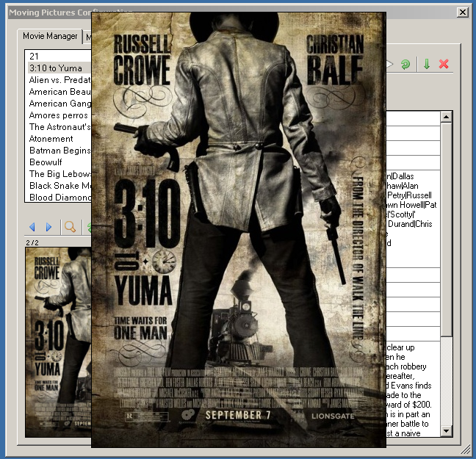Click the large 3:10 to Yuma poster popup

pyautogui.click(x=239, y=229)
